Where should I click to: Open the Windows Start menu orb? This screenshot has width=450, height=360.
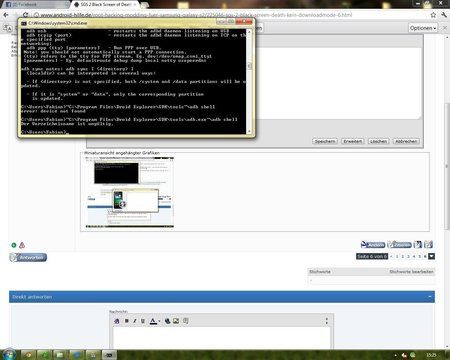click(8, 354)
